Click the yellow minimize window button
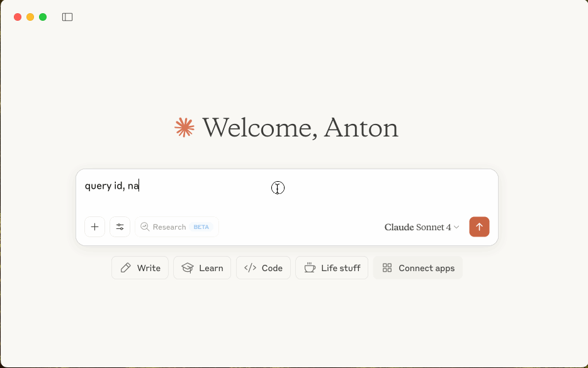Image resolution: width=588 pixels, height=368 pixels. tap(30, 17)
